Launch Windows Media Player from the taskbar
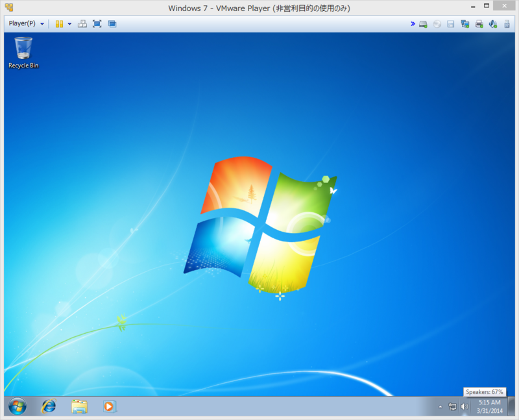This screenshot has width=519, height=420. click(x=110, y=406)
